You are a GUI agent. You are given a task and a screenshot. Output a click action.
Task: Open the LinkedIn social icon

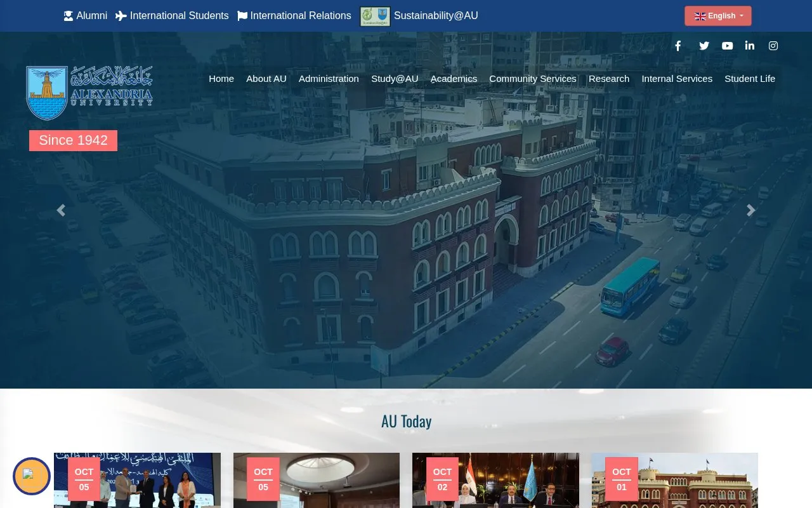click(750, 46)
